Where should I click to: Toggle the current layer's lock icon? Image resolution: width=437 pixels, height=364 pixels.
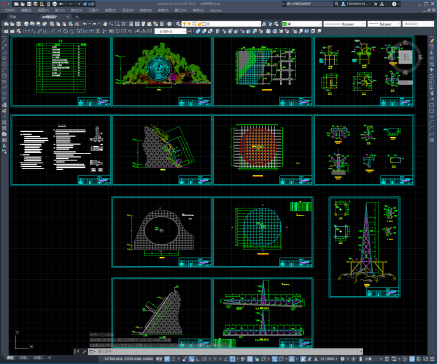click(199, 24)
